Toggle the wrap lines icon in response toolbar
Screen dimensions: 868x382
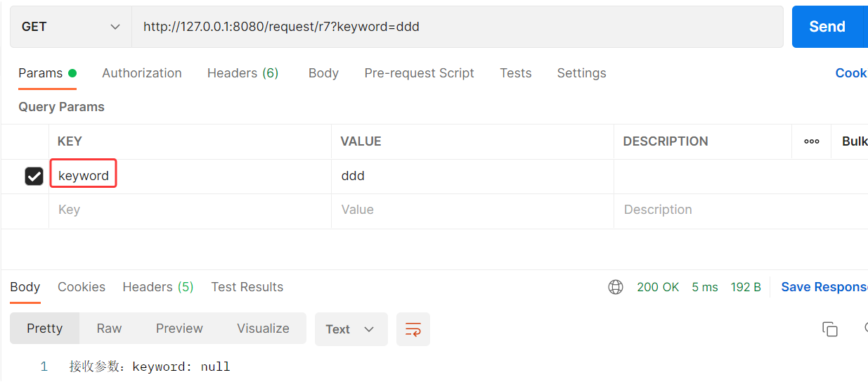pos(413,329)
